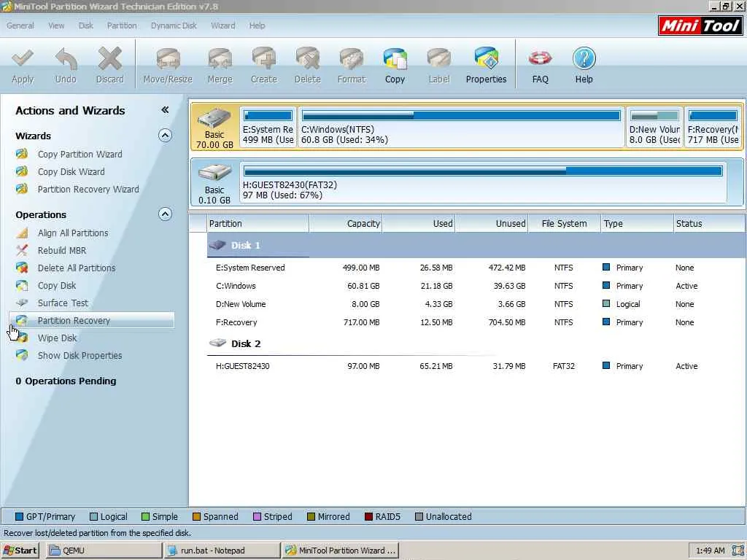Sort by the Unused column header
The width and height of the screenshot is (747, 560).
click(492, 224)
